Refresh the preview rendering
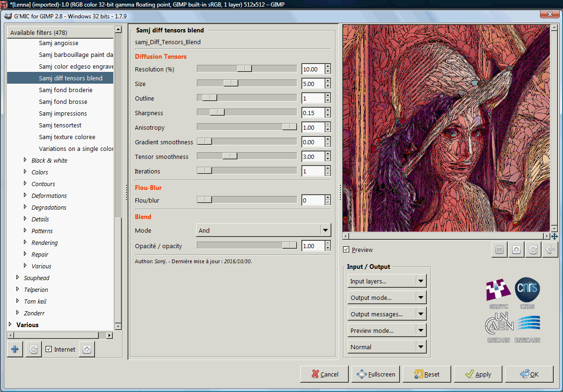563x392 pixels. [533, 250]
